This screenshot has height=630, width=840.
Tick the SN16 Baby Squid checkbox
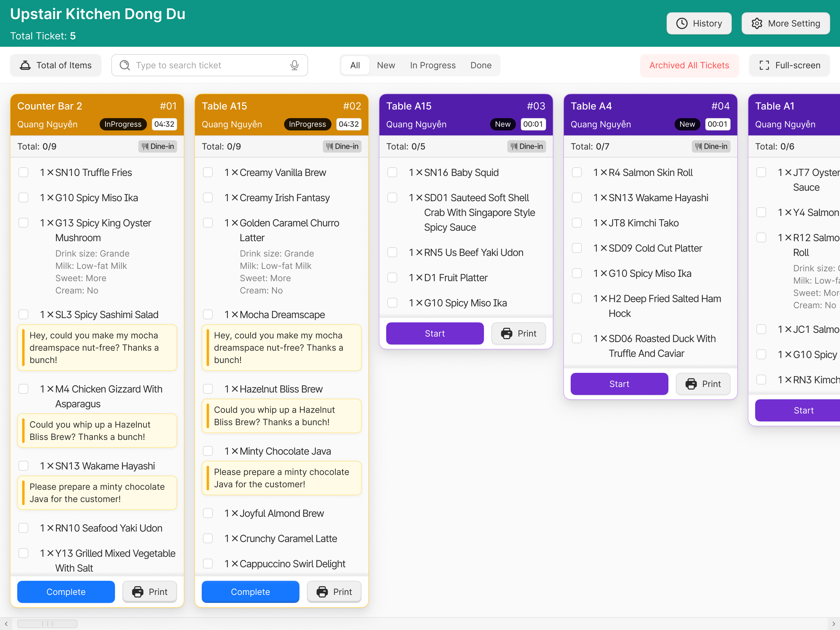(393, 173)
